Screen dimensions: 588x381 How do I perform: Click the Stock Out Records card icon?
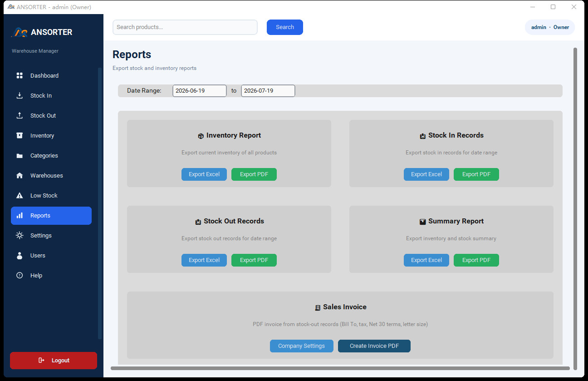(198, 222)
